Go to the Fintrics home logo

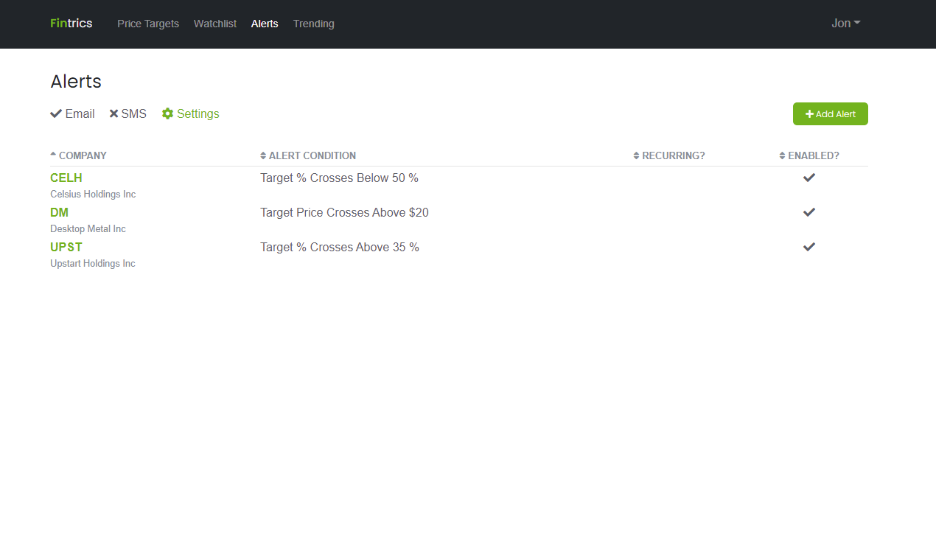click(x=71, y=23)
